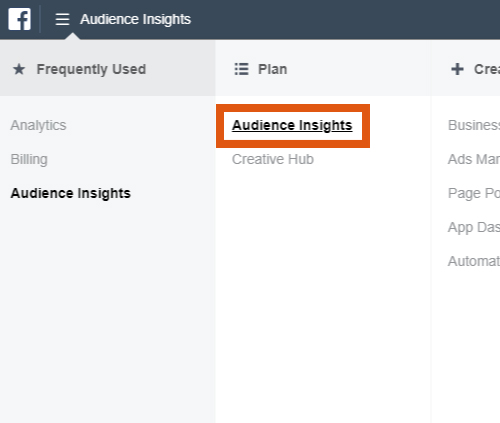
Task: Click the Facebook logo icon
Action: 19,19
